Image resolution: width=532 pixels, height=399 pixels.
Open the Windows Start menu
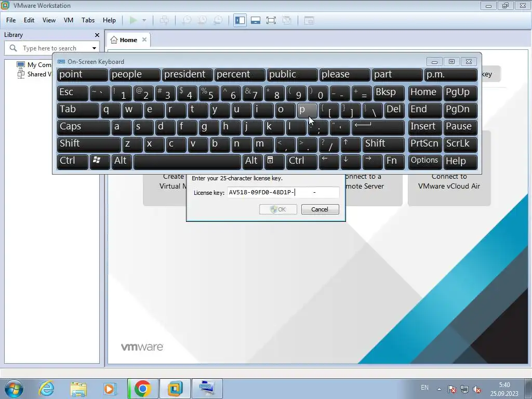[x=14, y=389]
